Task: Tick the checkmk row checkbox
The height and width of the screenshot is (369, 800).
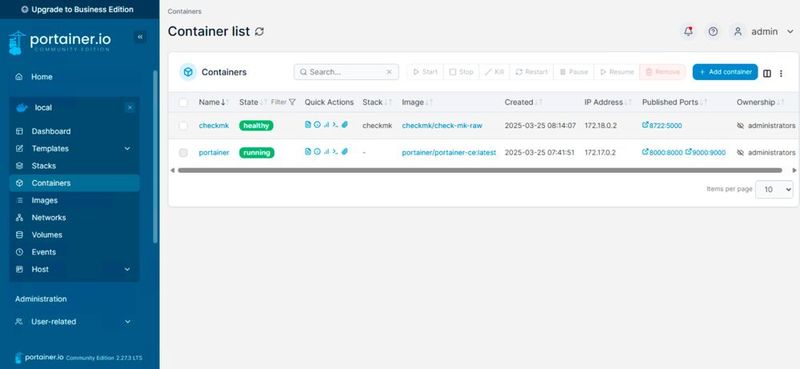Action: 183,126
